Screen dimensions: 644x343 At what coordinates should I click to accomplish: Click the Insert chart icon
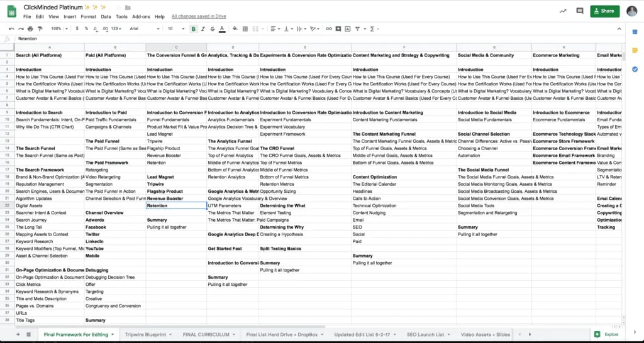point(348,29)
